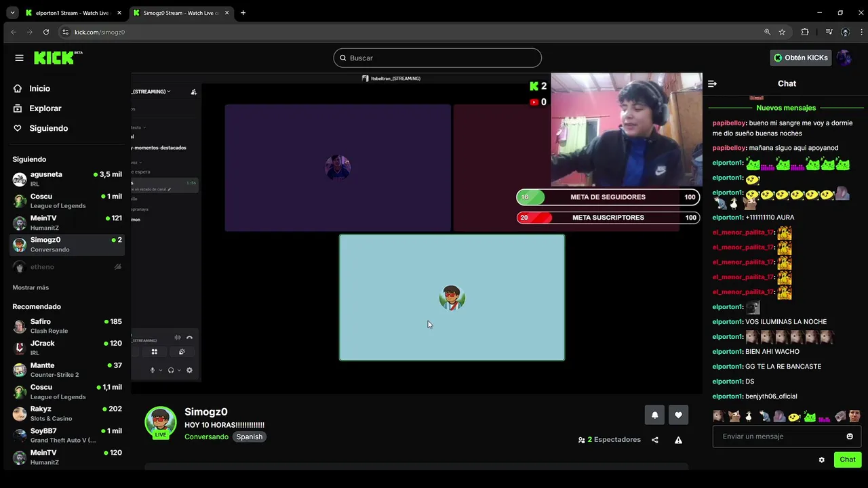868x488 pixels.
Task: Click the META SUSCRIPTORES progress bar
Action: tap(608, 218)
